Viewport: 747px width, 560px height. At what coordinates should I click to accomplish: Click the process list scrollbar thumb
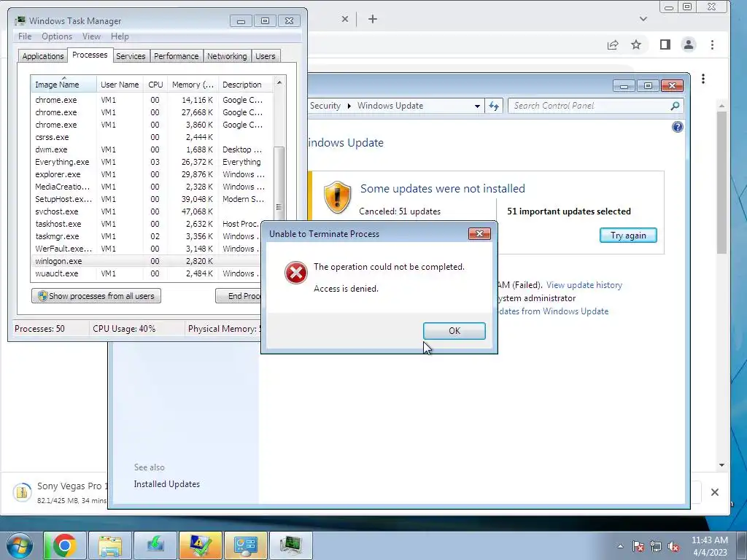pyautogui.click(x=279, y=182)
